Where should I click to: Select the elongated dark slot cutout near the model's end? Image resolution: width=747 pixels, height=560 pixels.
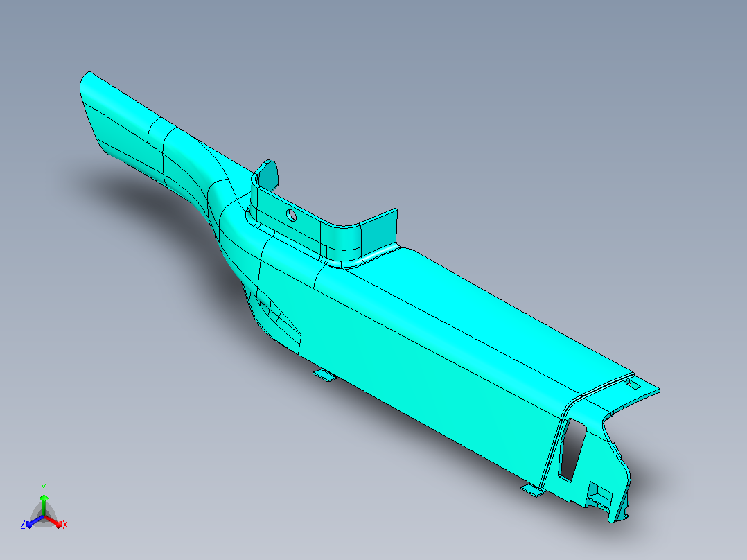[572, 450]
